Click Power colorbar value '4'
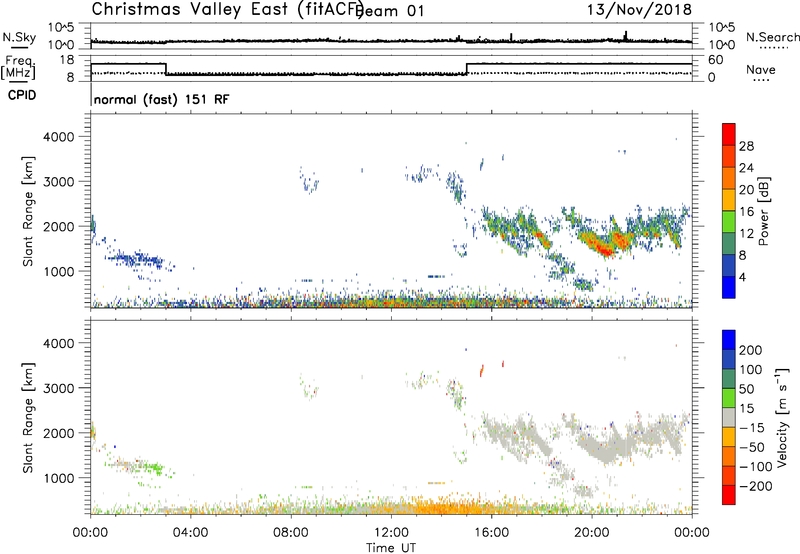 [742, 277]
